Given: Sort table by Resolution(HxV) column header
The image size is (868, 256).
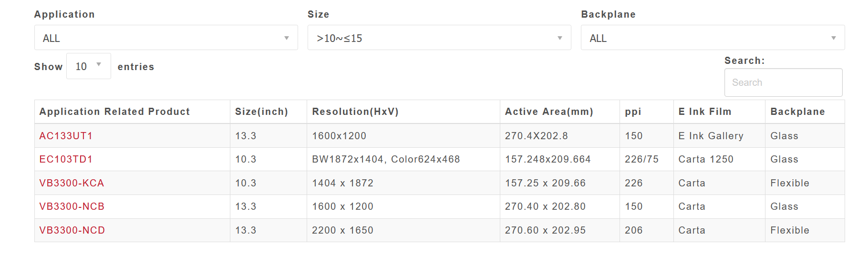Looking at the screenshot, I should (x=355, y=112).
